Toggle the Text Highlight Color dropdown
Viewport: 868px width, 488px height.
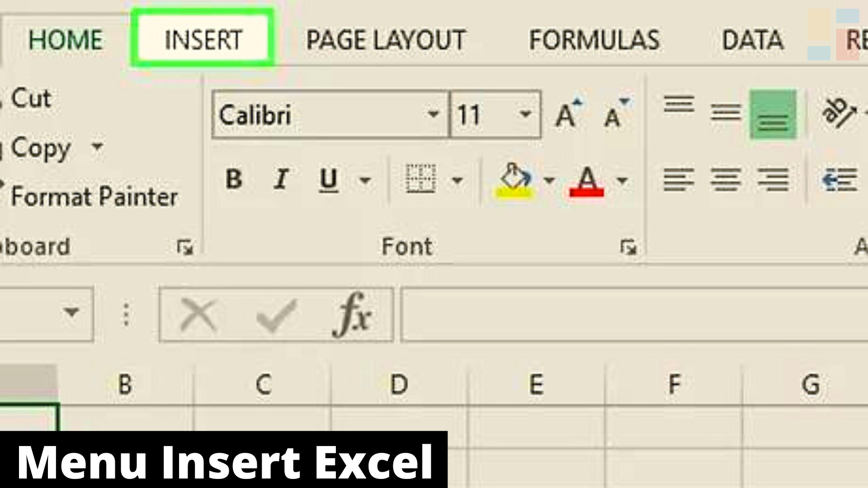[548, 180]
